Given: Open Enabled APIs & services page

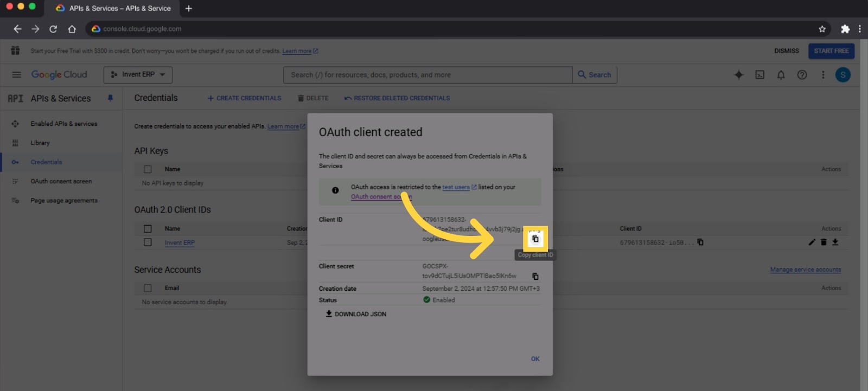Looking at the screenshot, I should tap(61, 124).
